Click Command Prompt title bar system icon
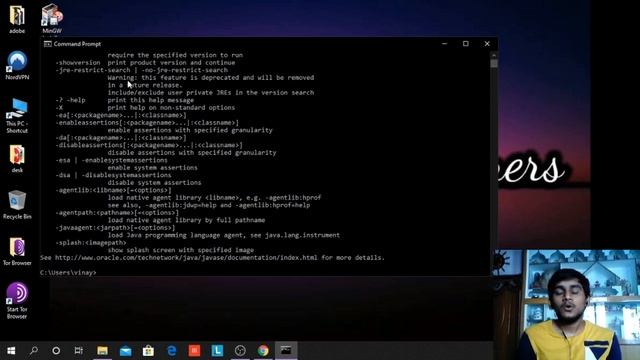Image resolution: width=640 pixels, height=360 pixels. (x=48, y=44)
